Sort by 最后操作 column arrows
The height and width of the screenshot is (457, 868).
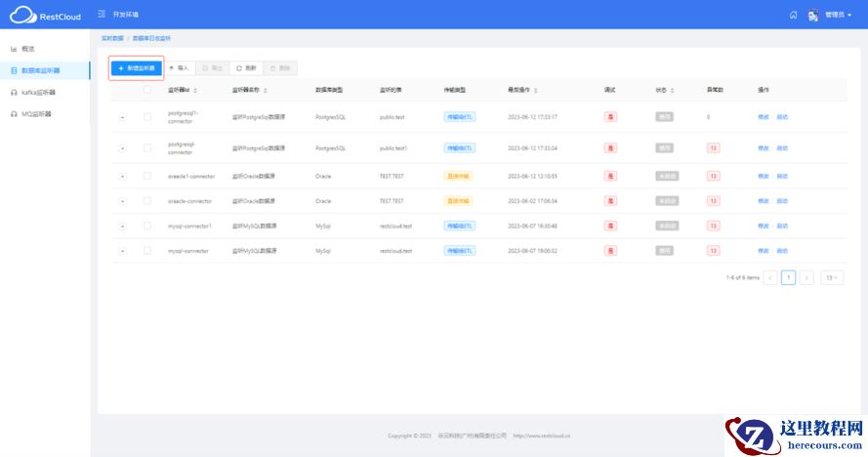pyautogui.click(x=535, y=90)
